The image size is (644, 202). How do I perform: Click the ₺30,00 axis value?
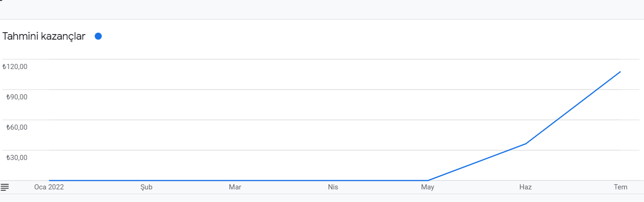(x=17, y=158)
